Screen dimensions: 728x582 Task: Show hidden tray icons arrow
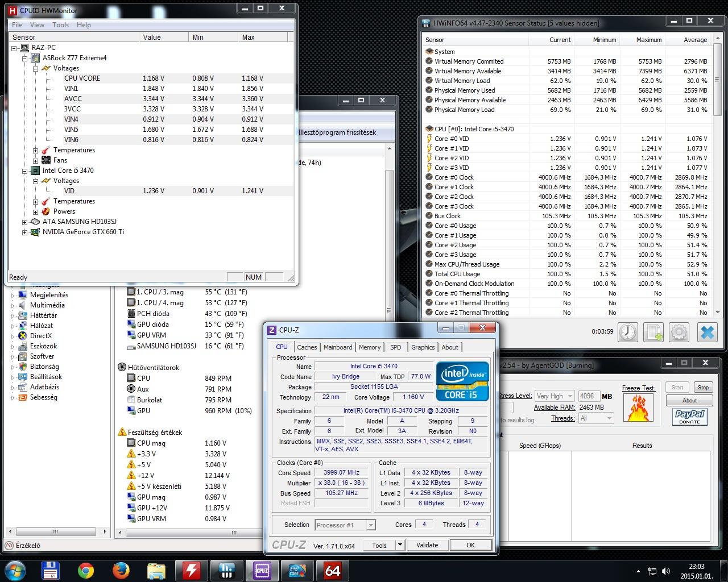click(x=639, y=571)
